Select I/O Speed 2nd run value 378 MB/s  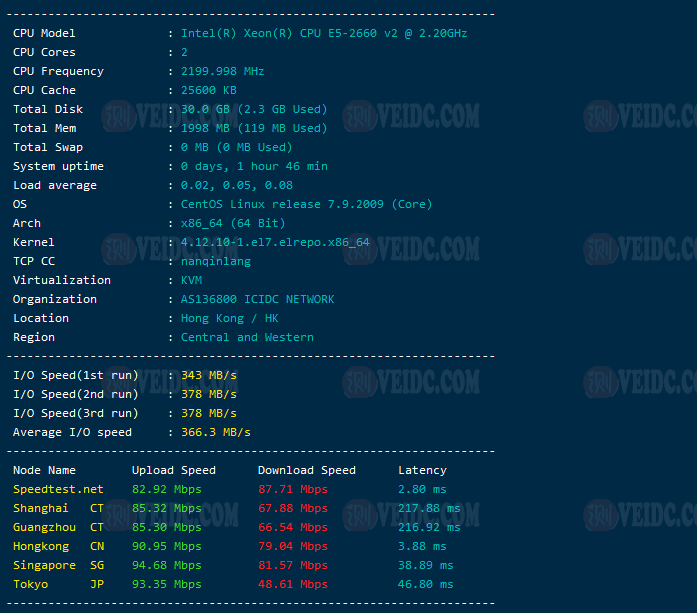(x=208, y=394)
